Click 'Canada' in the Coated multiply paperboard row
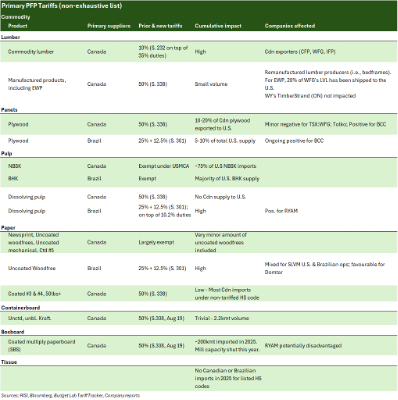This screenshot has height=400, width=398. pos(97,346)
